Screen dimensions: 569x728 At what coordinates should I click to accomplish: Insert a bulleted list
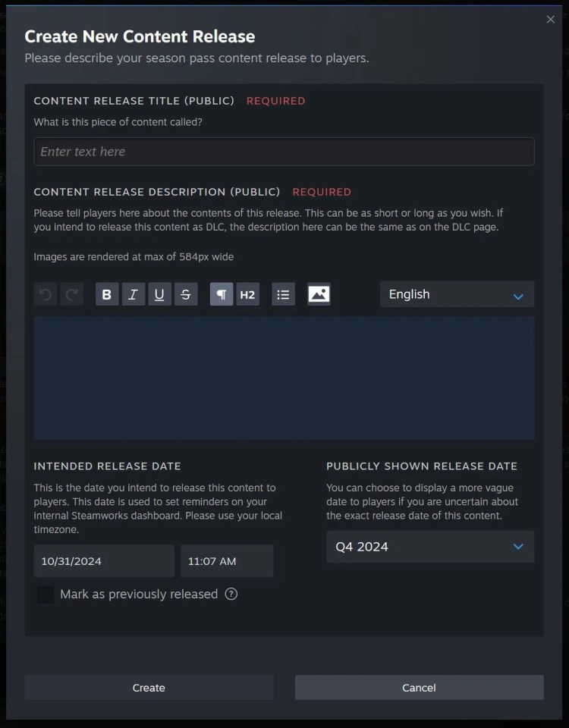(x=283, y=294)
